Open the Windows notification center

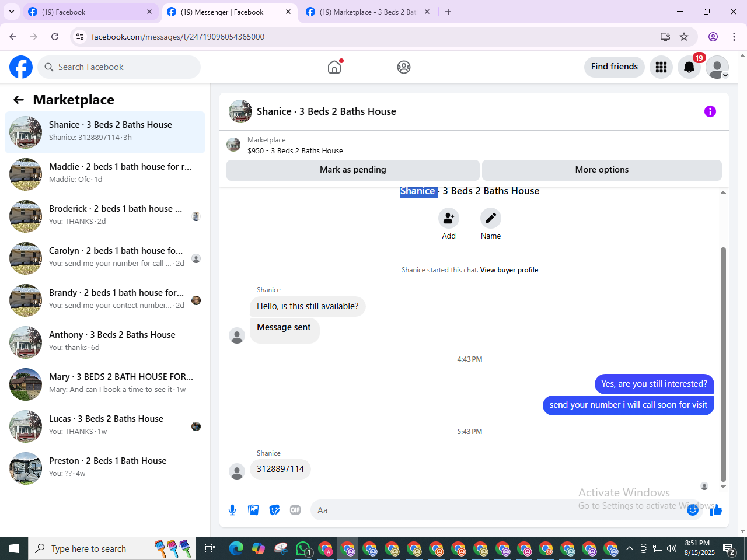(x=729, y=548)
